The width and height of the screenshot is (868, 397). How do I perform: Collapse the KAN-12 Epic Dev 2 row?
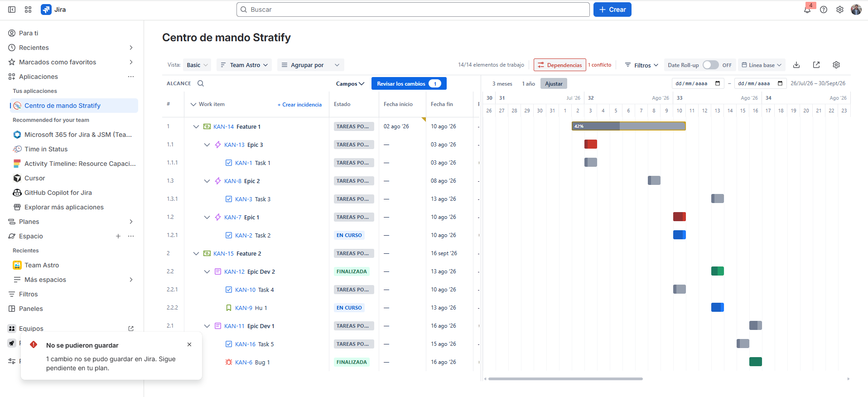click(x=207, y=271)
